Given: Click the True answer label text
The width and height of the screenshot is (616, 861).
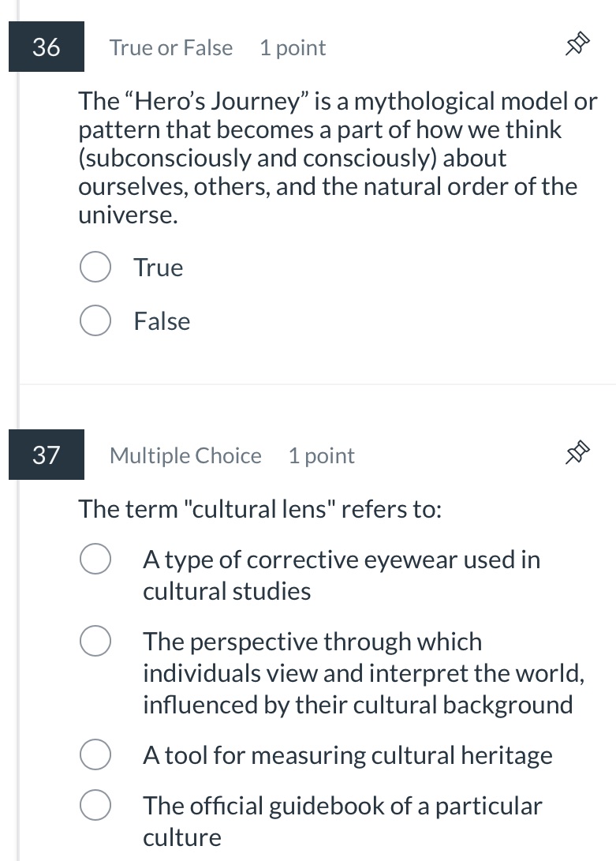Looking at the screenshot, I should 158,267.
